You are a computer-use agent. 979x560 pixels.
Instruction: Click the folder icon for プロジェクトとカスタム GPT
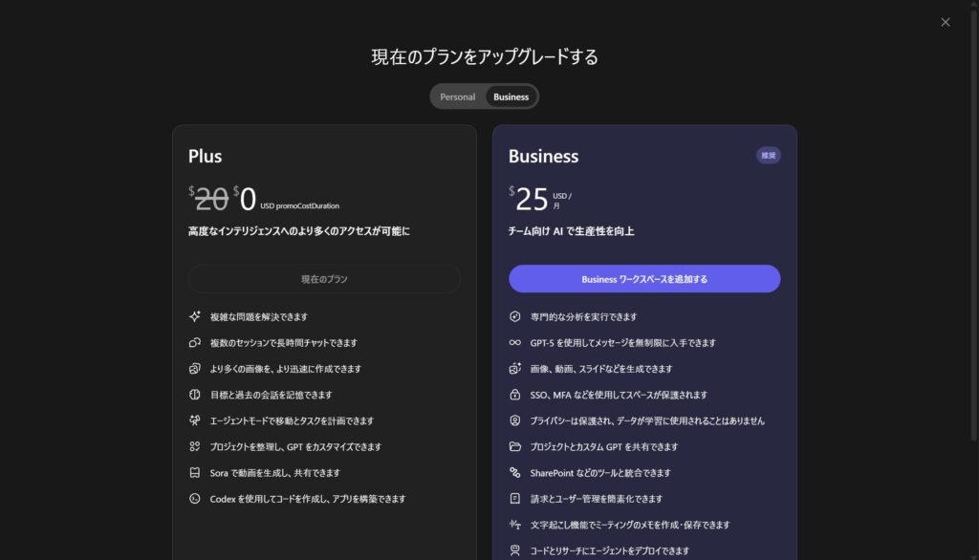(x=514, y=446)
